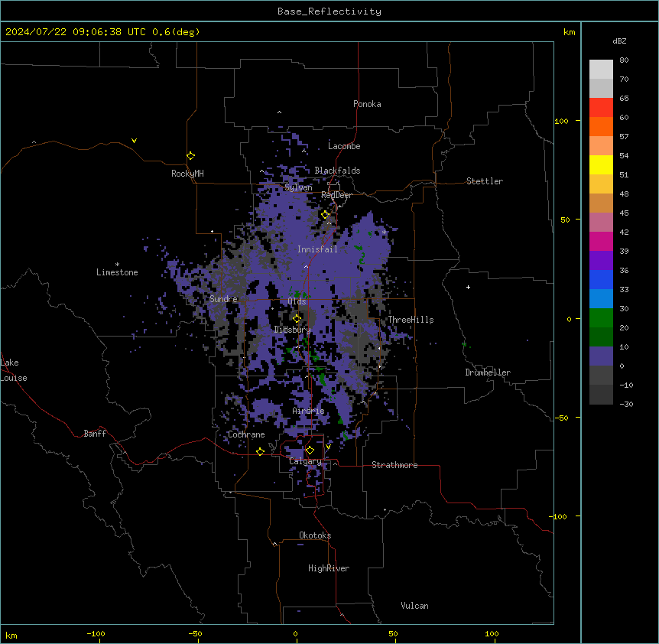
Task: Select the Olds label
Action: (x=297, y=301)
